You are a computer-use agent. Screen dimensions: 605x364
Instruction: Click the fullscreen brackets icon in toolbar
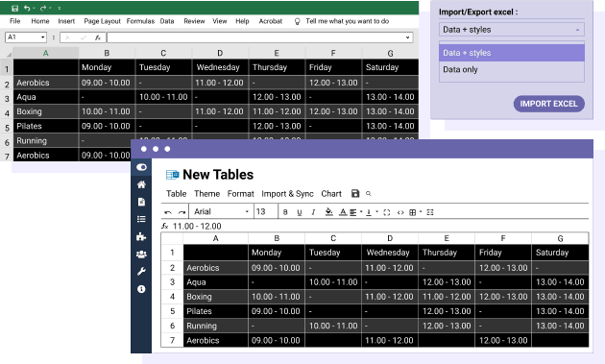pyautogui.click(x=387, y=212)
